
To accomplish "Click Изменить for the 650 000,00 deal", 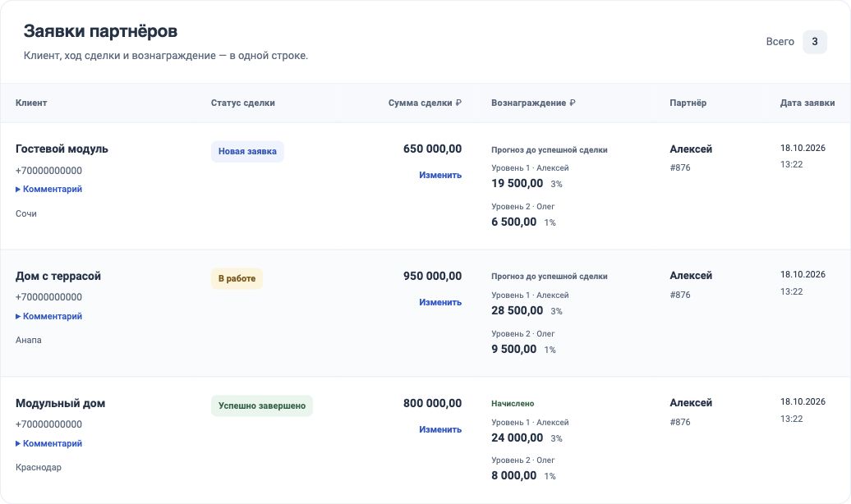I will 440,175.
